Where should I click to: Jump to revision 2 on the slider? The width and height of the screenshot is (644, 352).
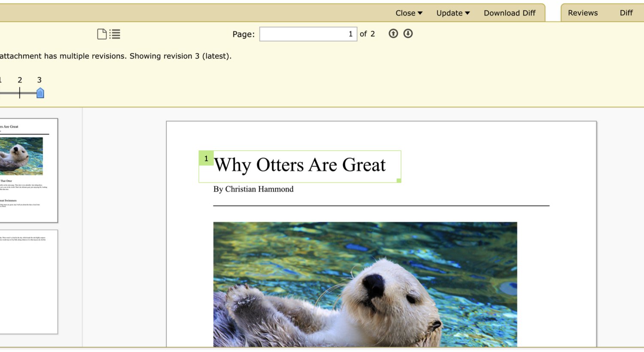coord(20,93)
